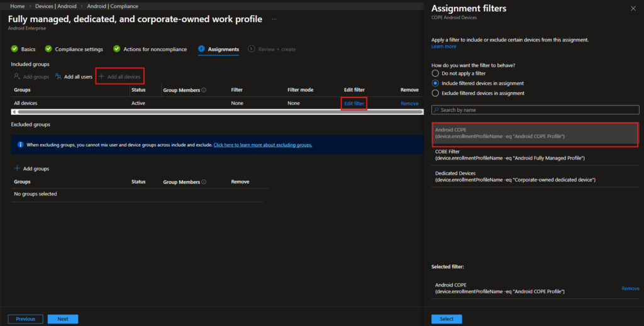Close the Assignment filters panel
Viewport: 644px width, 326px height.
[x=633, y=9]
